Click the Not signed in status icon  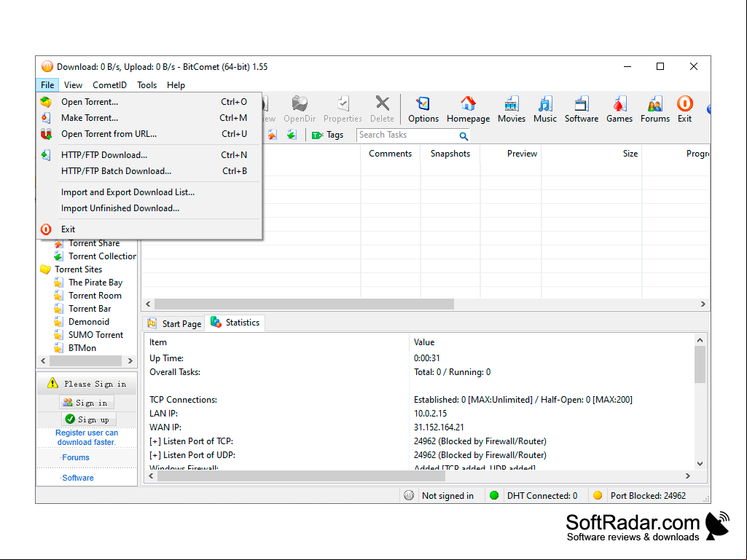[409, 495]
